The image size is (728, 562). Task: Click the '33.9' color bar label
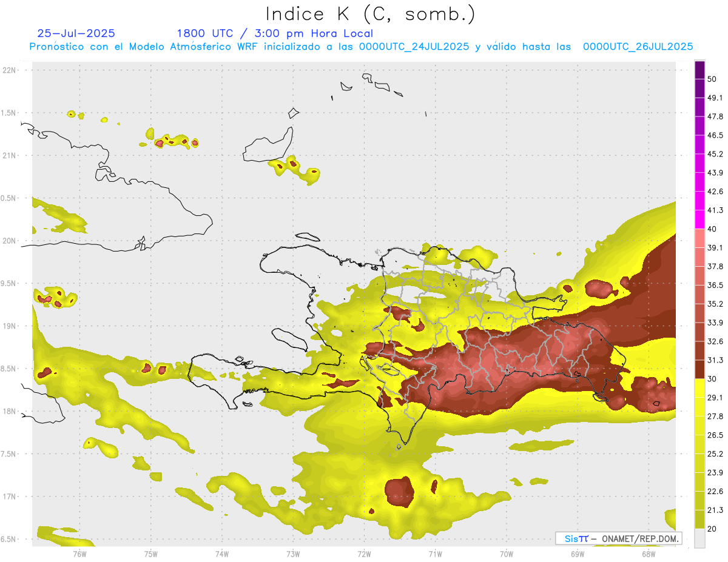715,323
